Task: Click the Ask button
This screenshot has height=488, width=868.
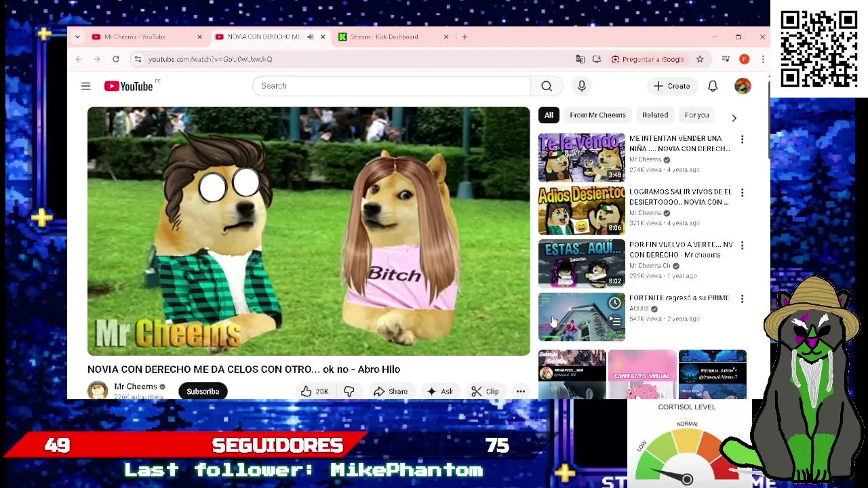Action: pos(439,391)
